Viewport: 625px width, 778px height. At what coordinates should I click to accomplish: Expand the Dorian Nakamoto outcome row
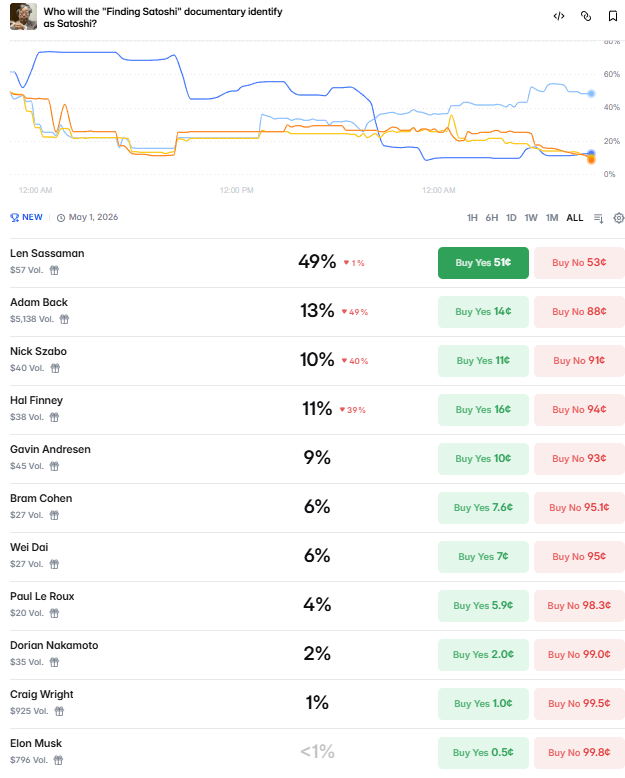point(200,654)
